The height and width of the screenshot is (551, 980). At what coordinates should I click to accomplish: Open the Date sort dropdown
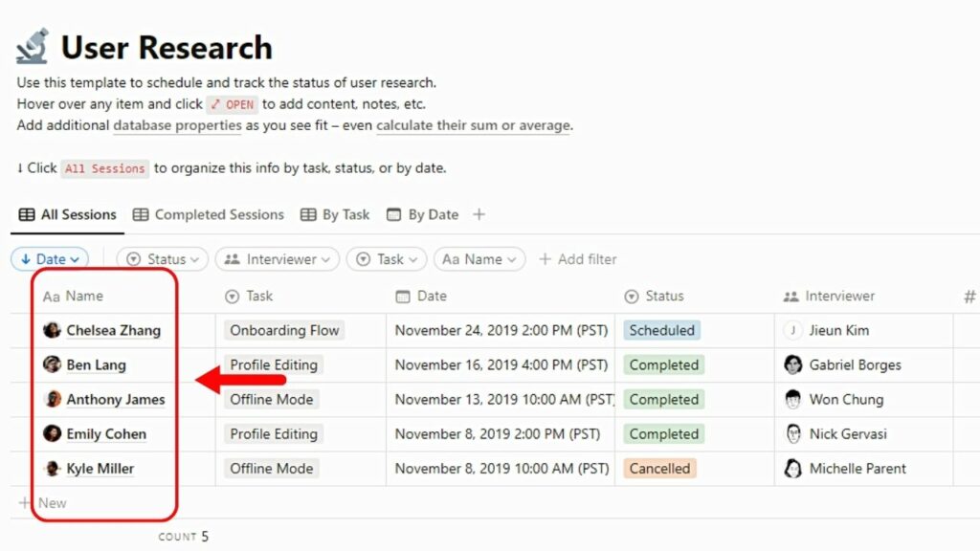pyautogui.click(x=50, y=258)
